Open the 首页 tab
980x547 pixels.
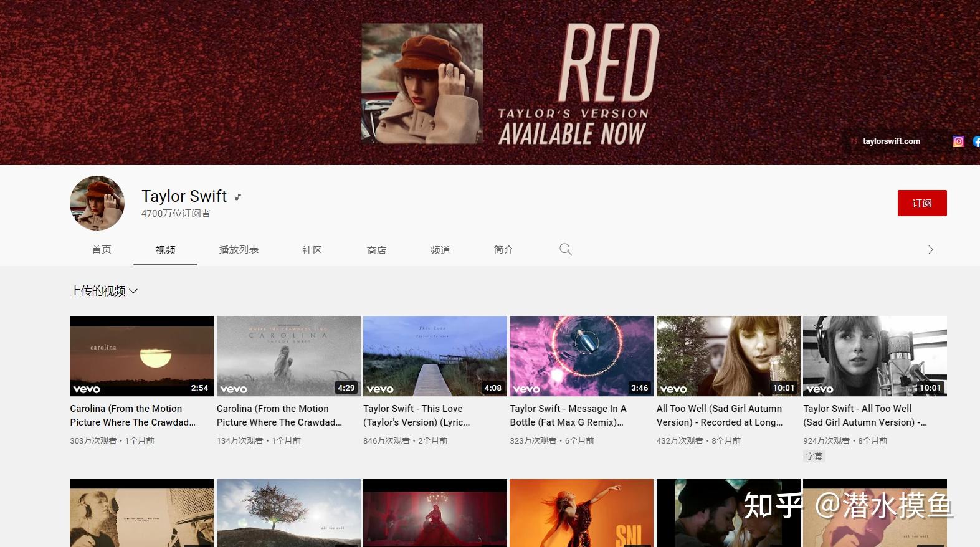coord(102,250)
